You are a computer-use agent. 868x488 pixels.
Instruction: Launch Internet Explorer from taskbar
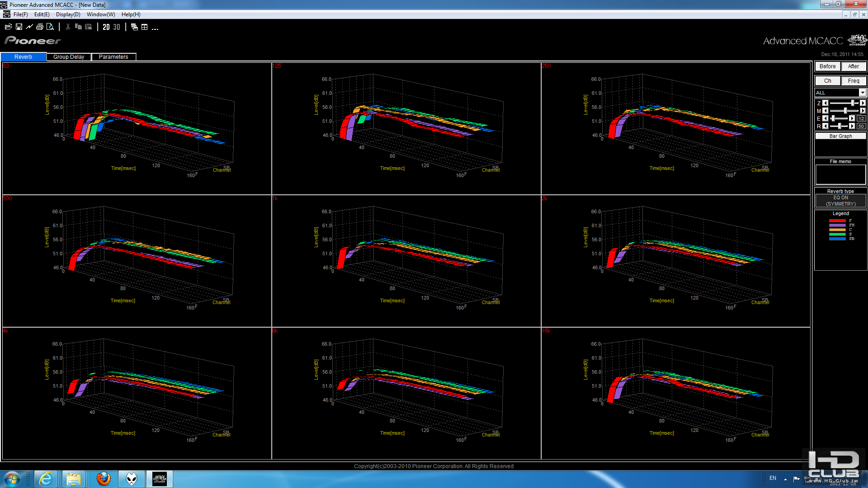[46, 479]
